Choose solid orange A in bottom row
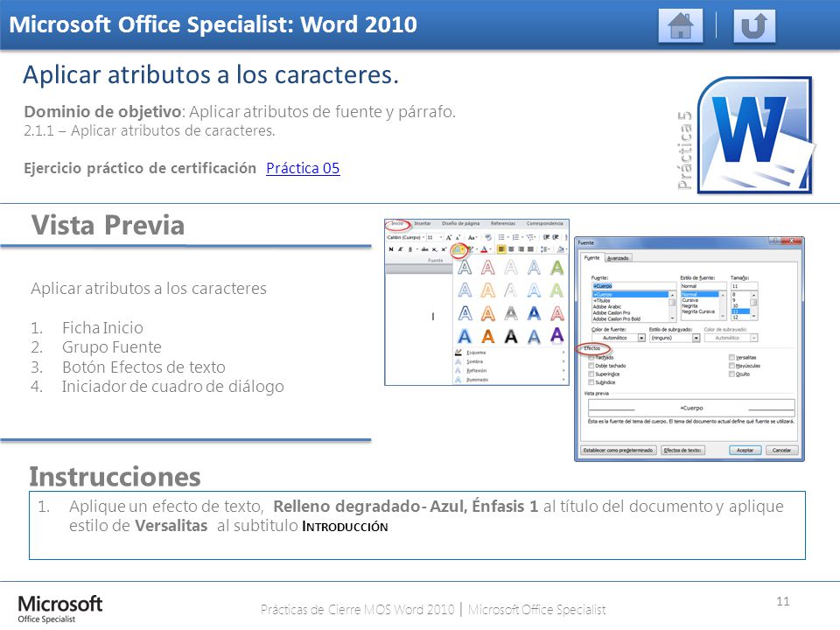The width and height of the screenshot is (840, 630). [x=487, y=336]
